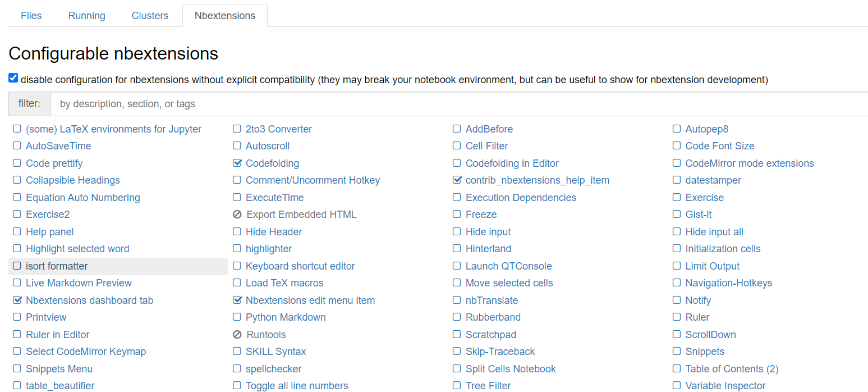Image resolution: width=868 pixels, height=392 pixels.
Task: Enable the Scratchpad extension checkbox
Action: coord(457,335)
